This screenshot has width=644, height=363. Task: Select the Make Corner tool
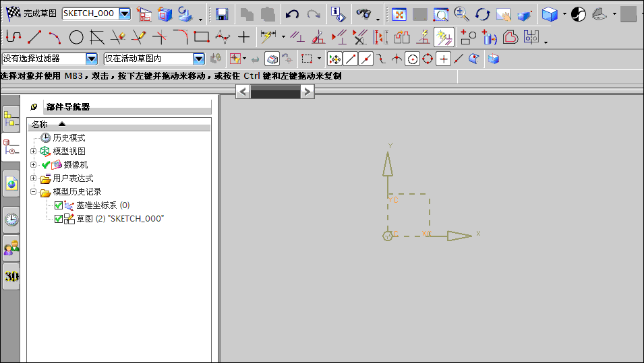(x=160, y=37)
